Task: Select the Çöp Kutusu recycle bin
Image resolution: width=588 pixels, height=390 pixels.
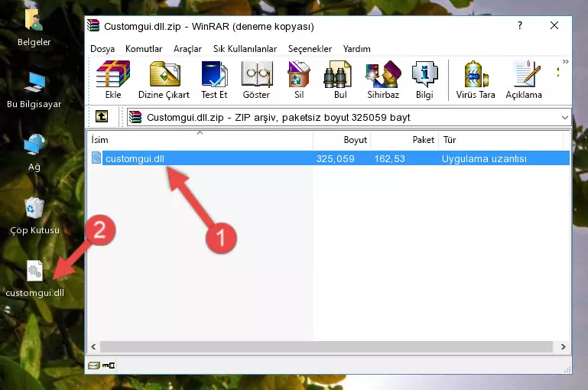Action: (x=34, y=216)
